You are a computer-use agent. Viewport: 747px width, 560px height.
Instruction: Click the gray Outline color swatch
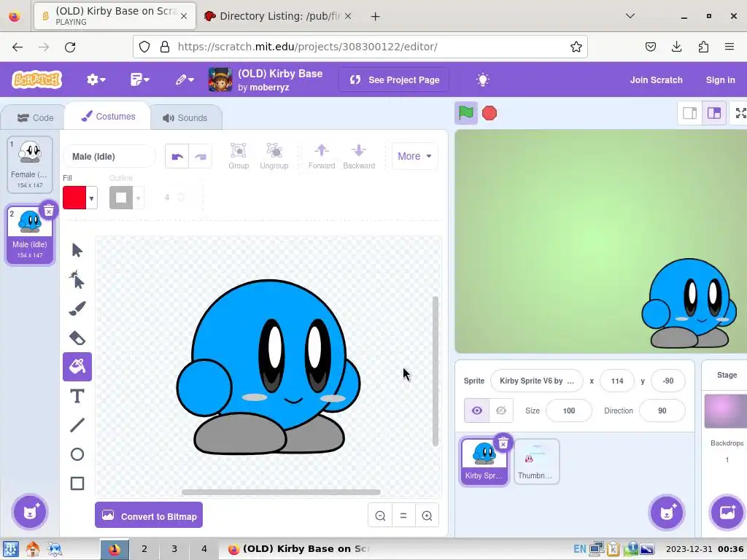(x=121, y=198)
